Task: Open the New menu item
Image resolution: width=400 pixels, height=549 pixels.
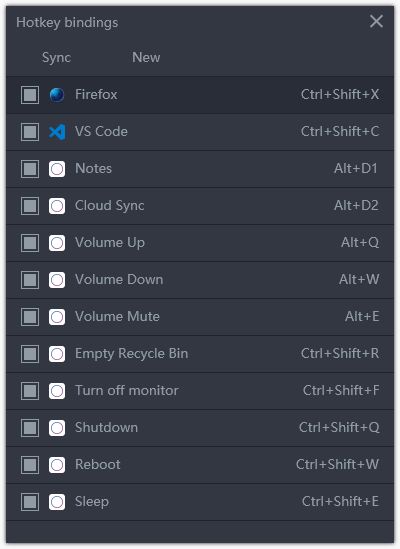Action: click(x=146, y=57)
